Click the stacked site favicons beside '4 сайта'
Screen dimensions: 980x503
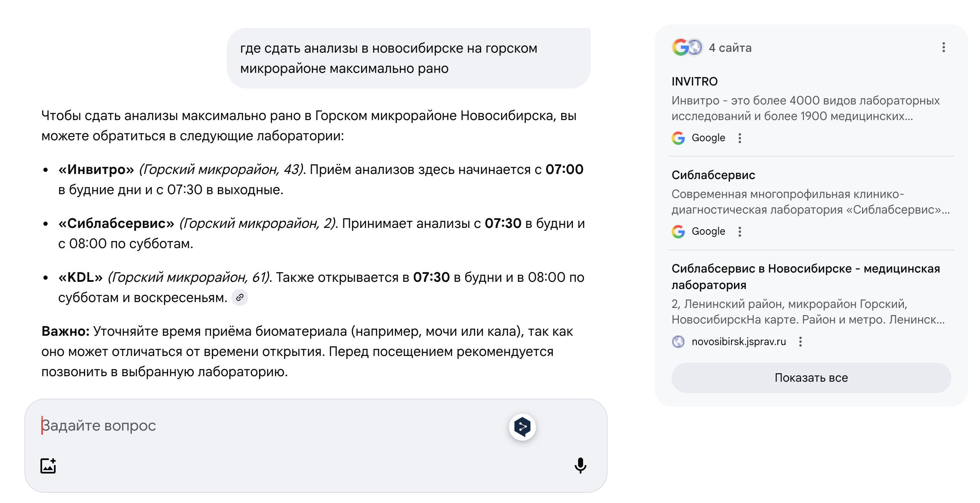tap(687, 47)
